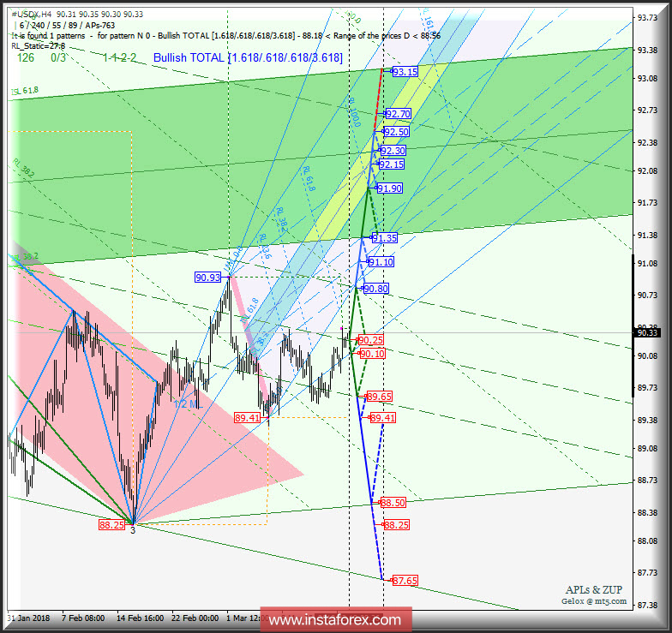Select the 92.15 blue price label
This screenshot has width=672, height=633.
pos(391,164)
